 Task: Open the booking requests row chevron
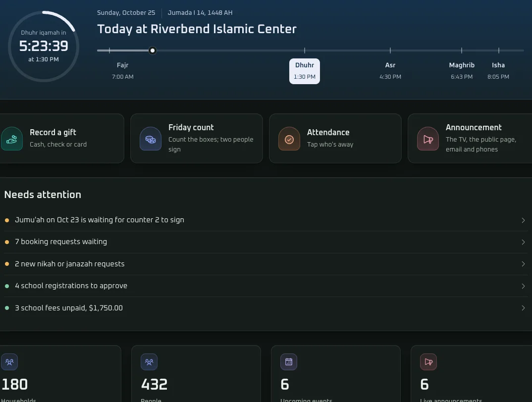[523, 242]
